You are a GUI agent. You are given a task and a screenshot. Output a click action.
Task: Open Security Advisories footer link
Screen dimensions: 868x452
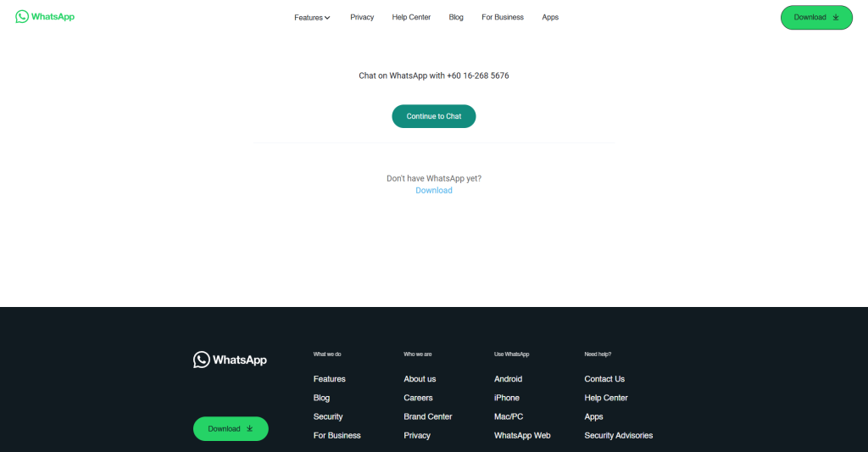tap(618, 435)
